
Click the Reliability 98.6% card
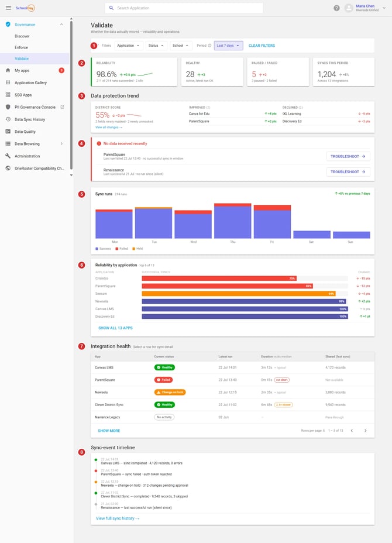pos(134,72)
